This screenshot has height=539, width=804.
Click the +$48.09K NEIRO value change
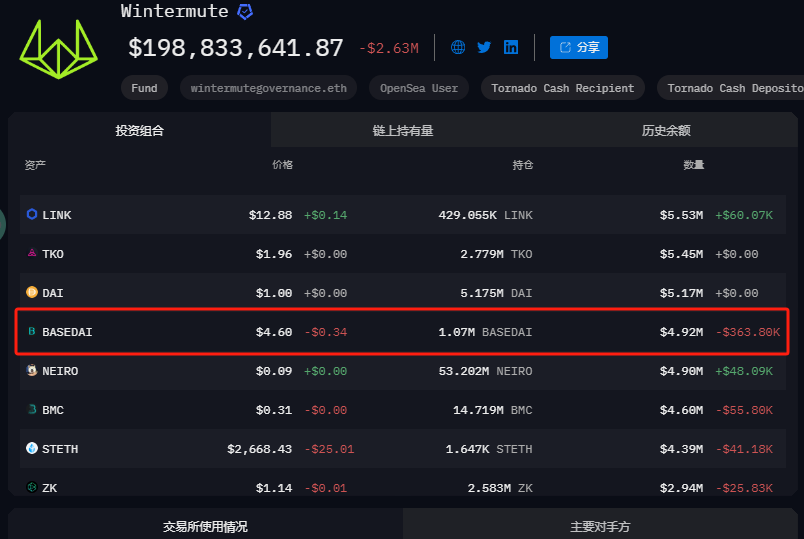pos(744,371)
